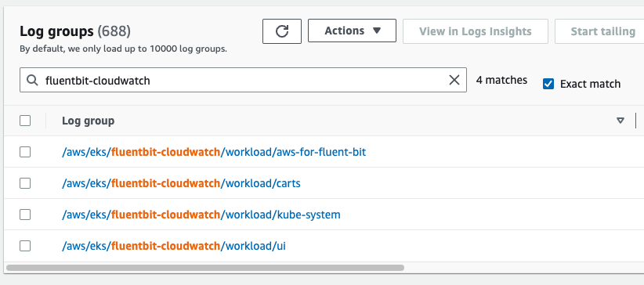Click the Log groups (688) heading
This screenshot has height=285, width=644.
click(75, 31)
